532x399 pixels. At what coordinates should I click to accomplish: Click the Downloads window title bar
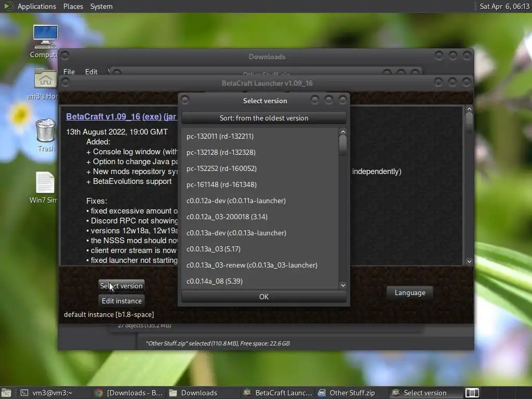[x=267, y=57]
